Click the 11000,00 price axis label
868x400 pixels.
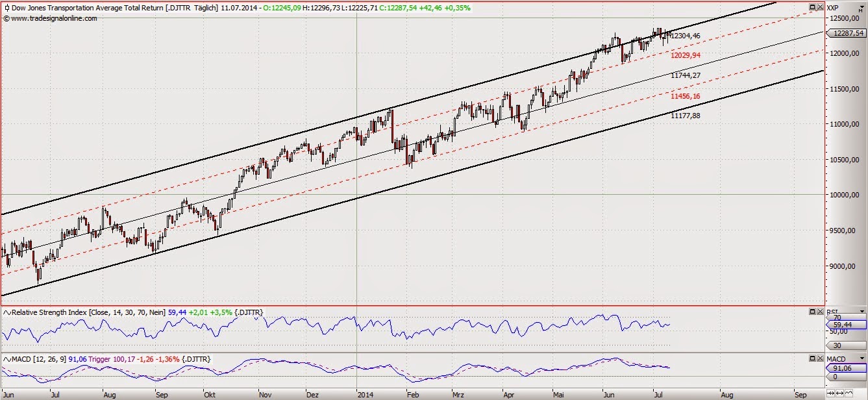point(844,124)
